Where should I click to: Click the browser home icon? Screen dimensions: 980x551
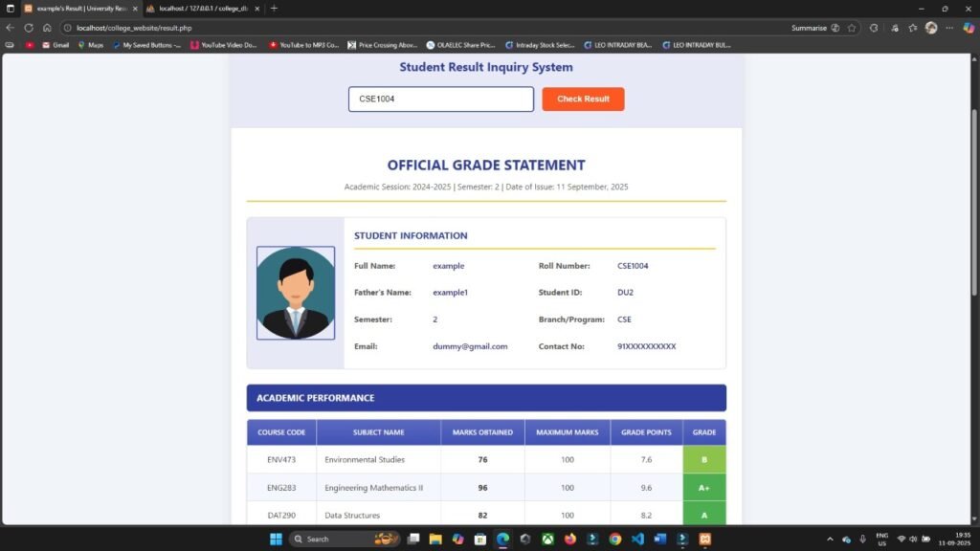pyautogui.click(x=46, y=28)
